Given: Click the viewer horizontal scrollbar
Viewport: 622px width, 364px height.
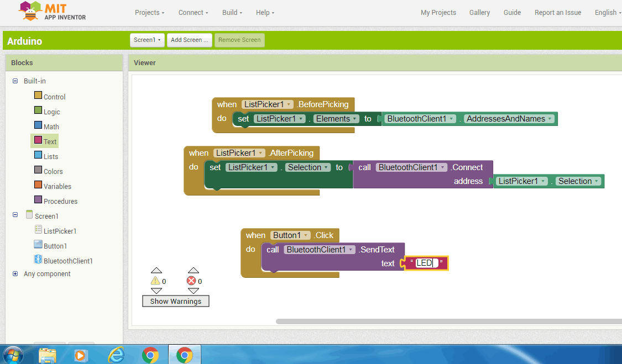Looking at the screenshot, I should [x=448, y=321].
